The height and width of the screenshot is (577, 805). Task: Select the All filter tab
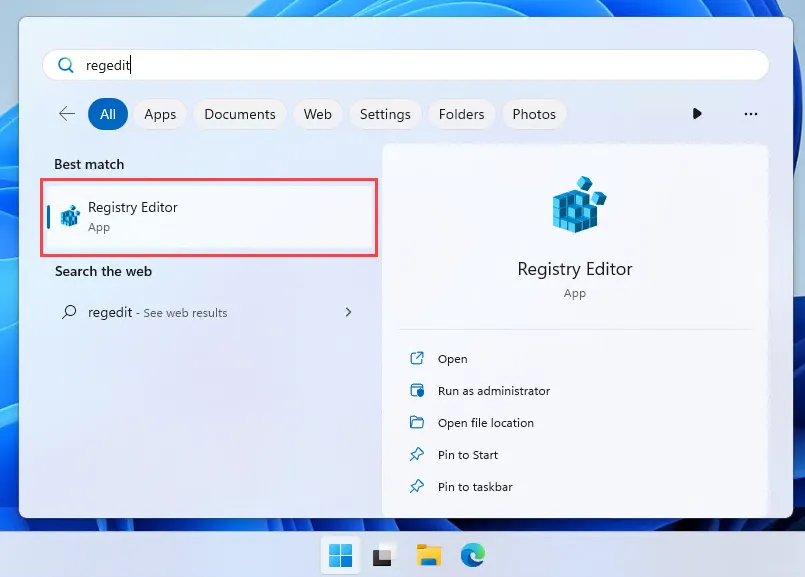pyautogui.click(x=108, y=114)
